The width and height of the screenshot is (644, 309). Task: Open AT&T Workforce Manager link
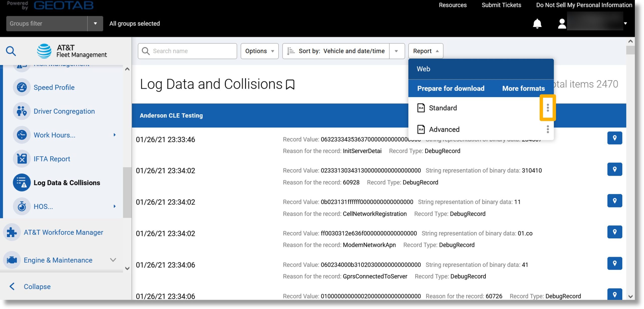[63, 232]
